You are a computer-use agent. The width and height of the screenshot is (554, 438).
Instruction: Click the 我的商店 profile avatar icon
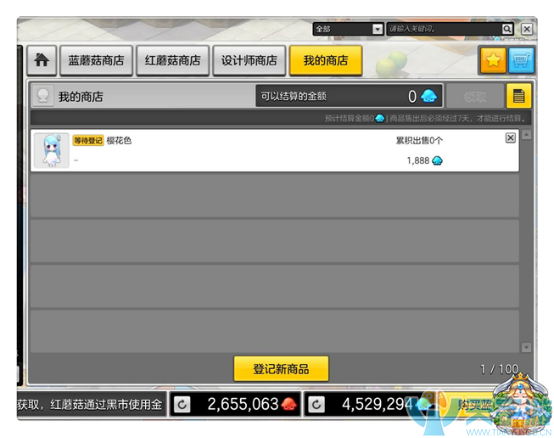43,96
